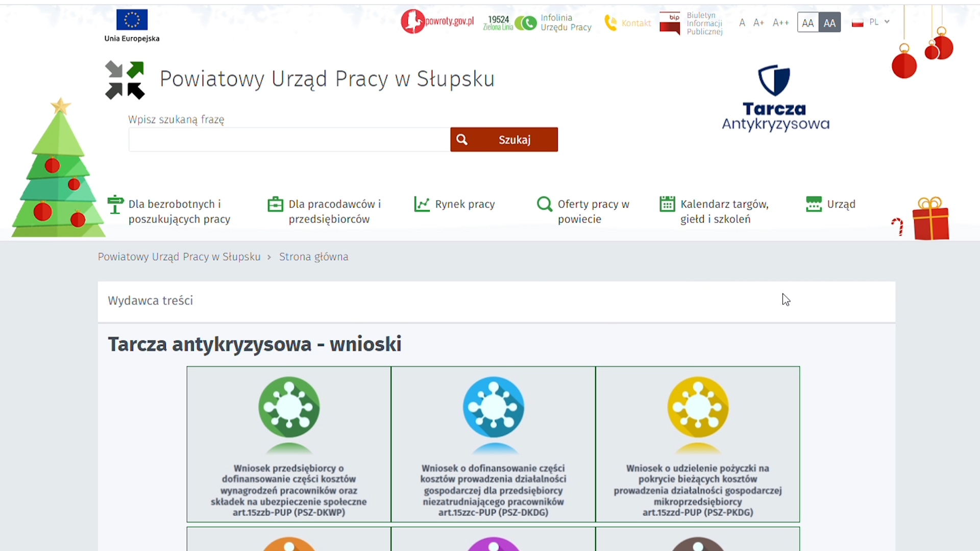Click the green virus icon PSZ-DKWP
Viewport: 980px width, 551px height.
click(289, 407)
